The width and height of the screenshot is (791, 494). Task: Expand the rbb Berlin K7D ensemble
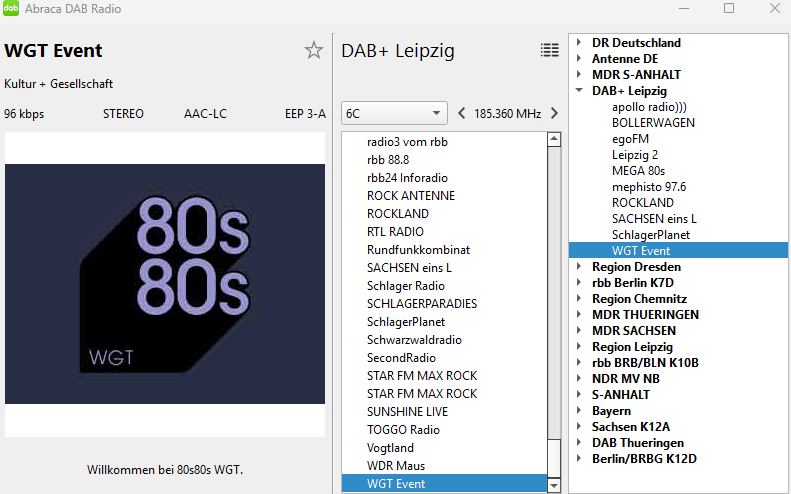579,283
